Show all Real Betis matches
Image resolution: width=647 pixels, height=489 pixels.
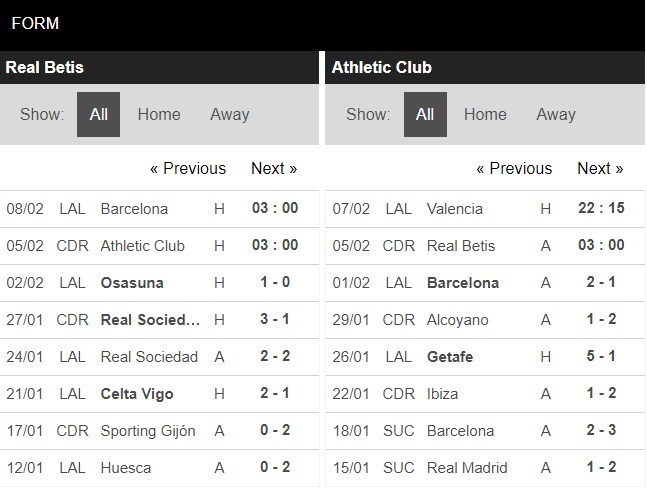click(98, 114)
